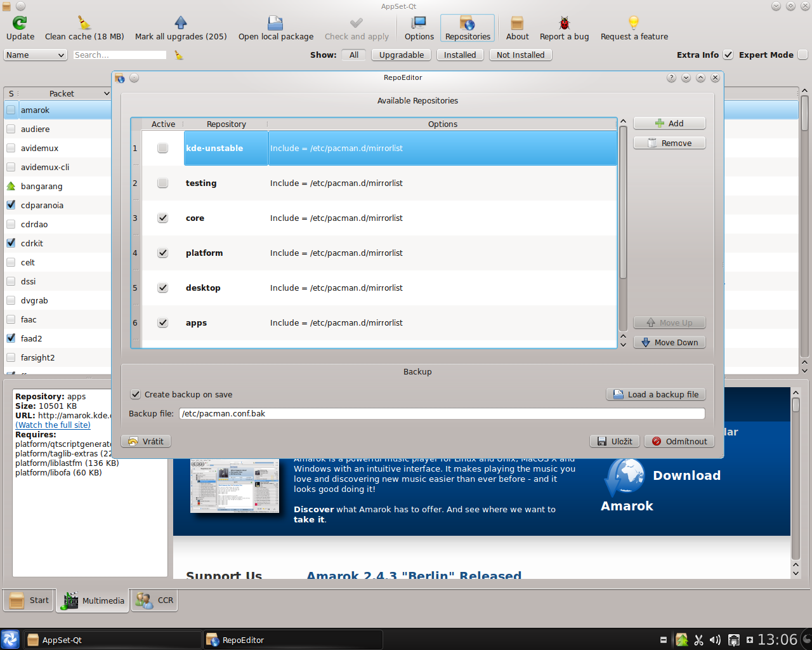This screenshot has height=650, width=812.
Task: Uncheck the core repository checkbox
Action: click(x=163, y=218)
